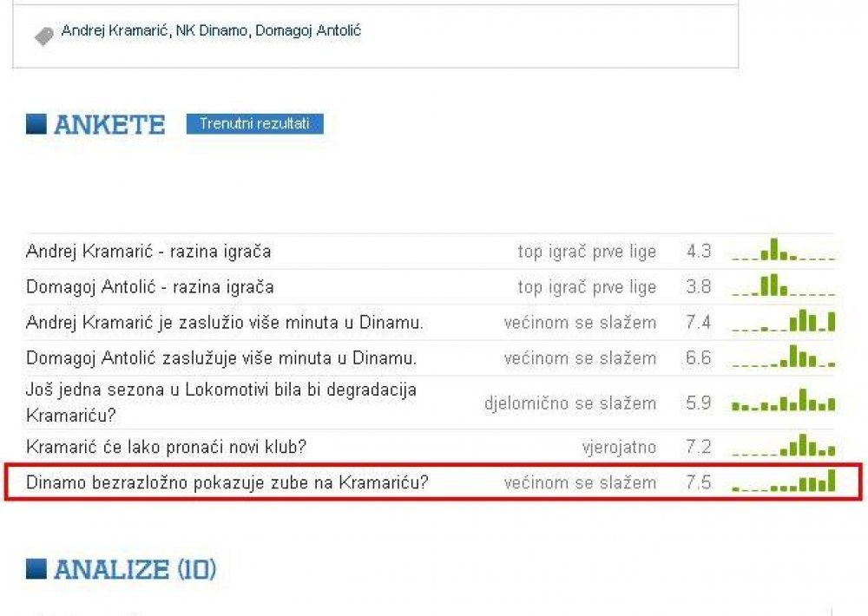The height and width of the screenshot is (616, 868).
Task: Click 'top igrač prve lige' in Antolić row
Action: point(587,287)
